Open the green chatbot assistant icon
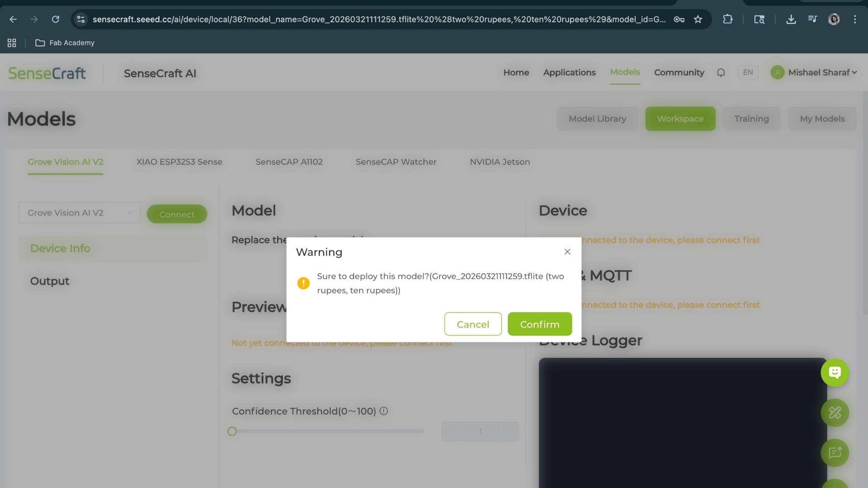The width and height of the screenshot is (868, 488). pos(835,373)
